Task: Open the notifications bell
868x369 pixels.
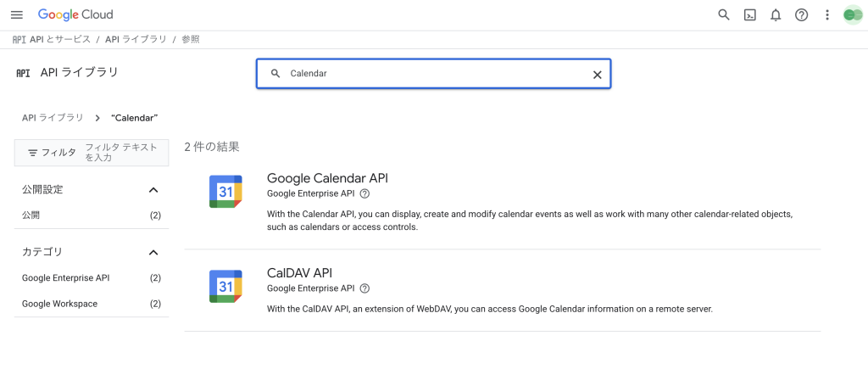Action: [776, 15]
